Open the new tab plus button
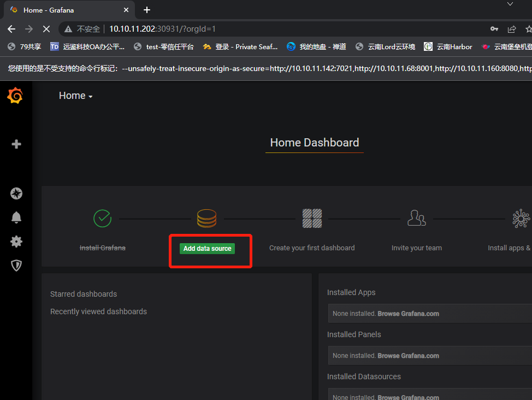This screenshot has height=400, width=532. [147, 10]
